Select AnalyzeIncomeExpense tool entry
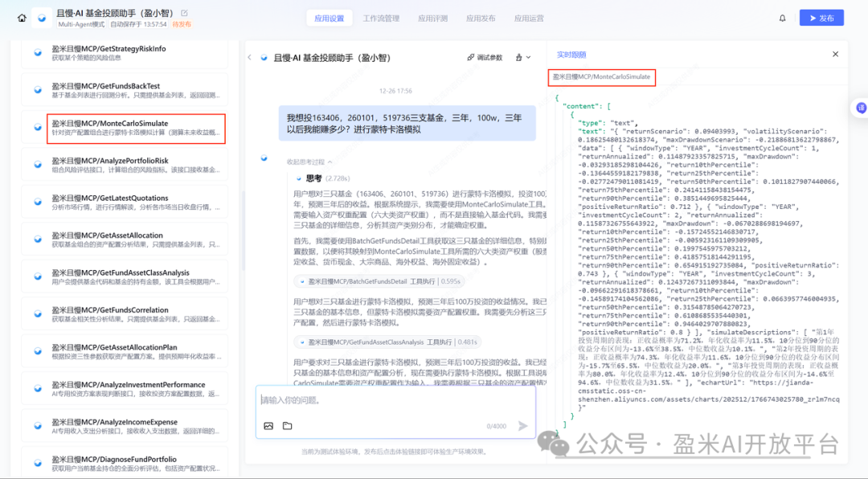 (125, 426)
